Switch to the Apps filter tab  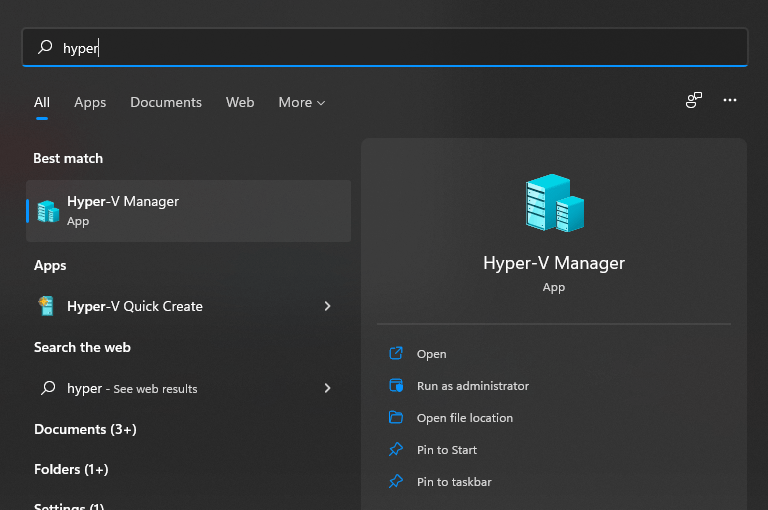(x=90, y=102)
